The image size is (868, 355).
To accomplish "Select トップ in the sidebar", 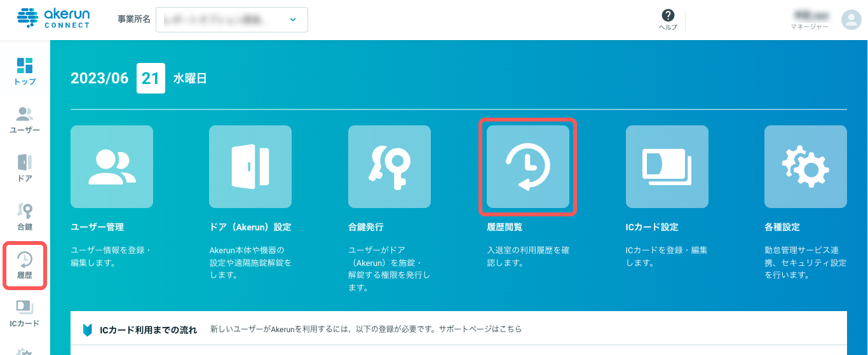I will coord(25,71).
